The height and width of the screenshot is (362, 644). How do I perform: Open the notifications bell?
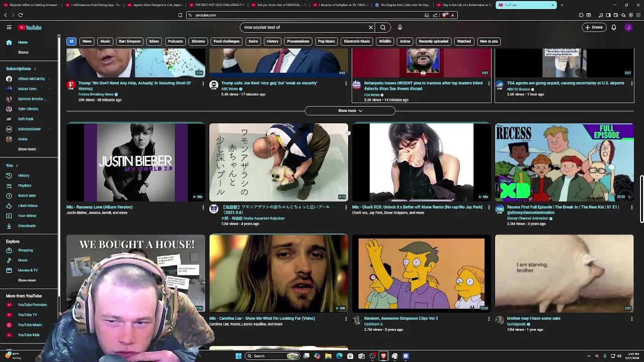(614, 27)
